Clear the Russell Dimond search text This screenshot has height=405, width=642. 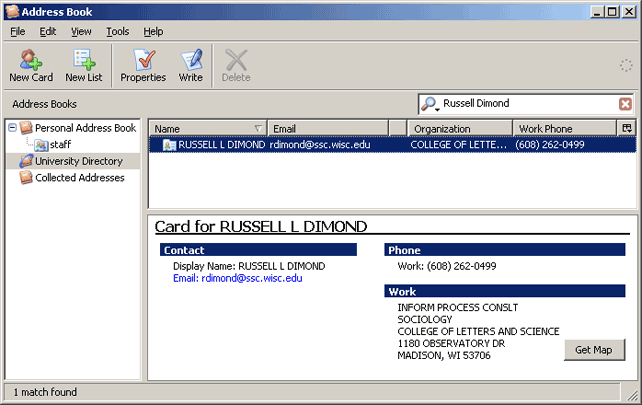point(625,104)
